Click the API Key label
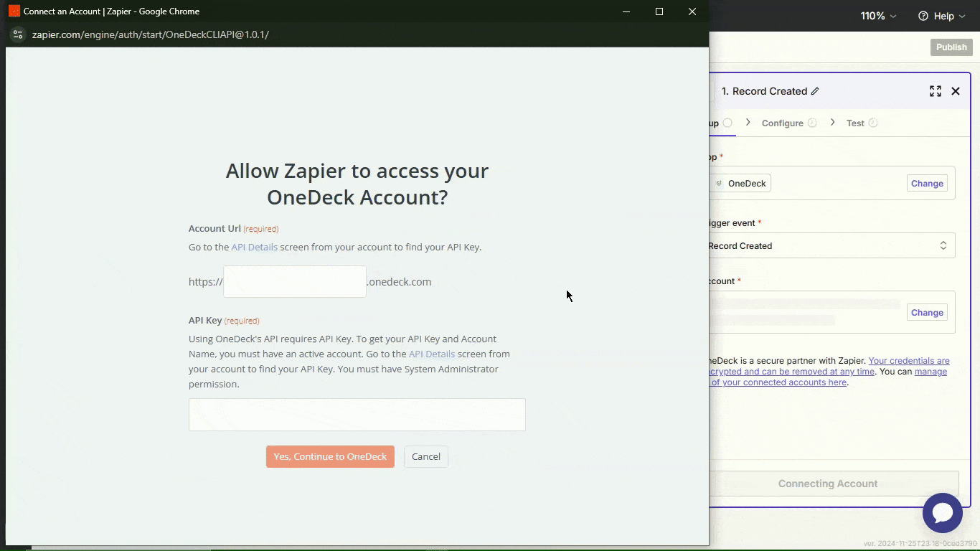 click(205, 320)
